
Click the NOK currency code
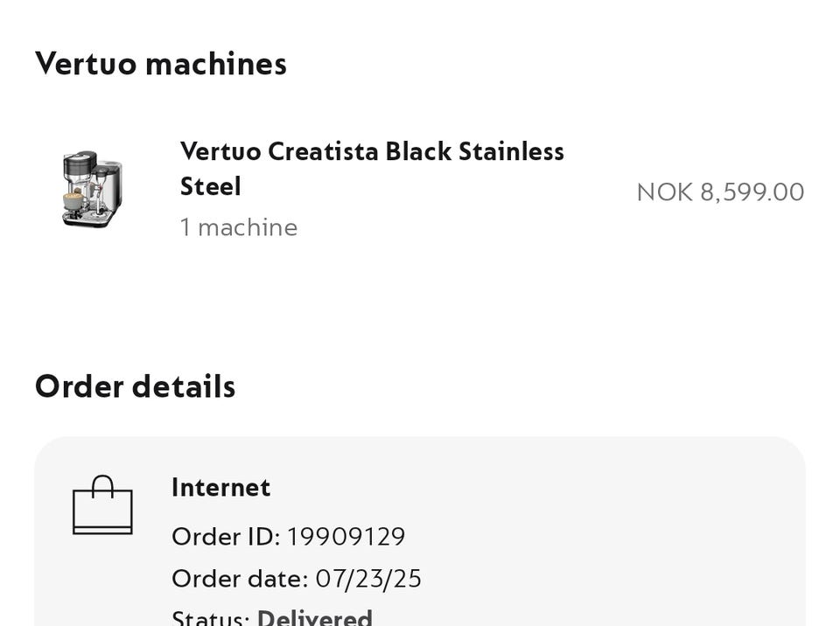click(x=664, y=192)
